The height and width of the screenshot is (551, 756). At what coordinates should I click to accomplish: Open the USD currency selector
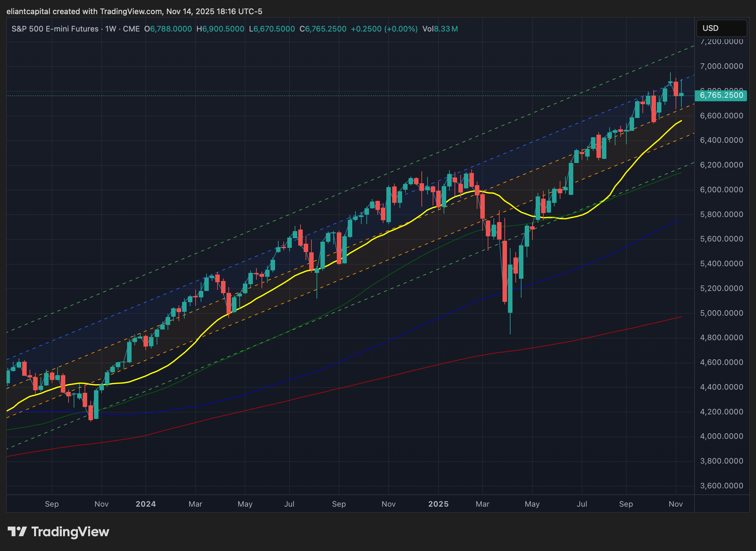click(721, 28)
